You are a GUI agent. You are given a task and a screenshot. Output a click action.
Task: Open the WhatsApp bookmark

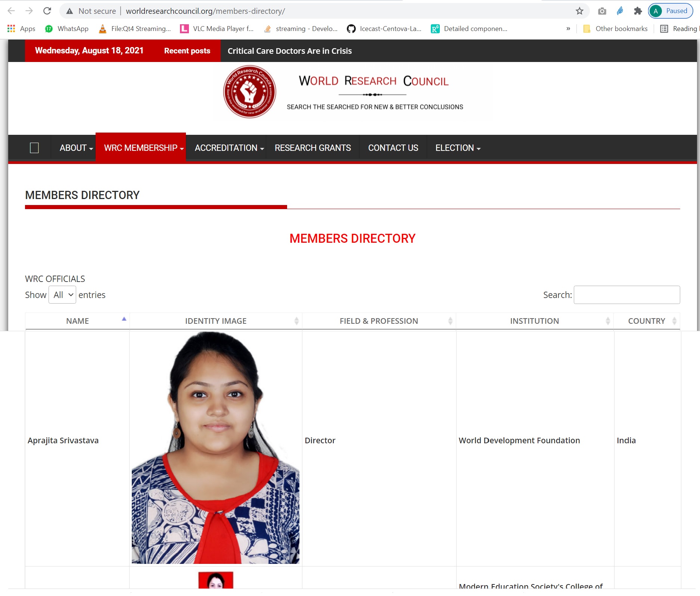[67, 29]
